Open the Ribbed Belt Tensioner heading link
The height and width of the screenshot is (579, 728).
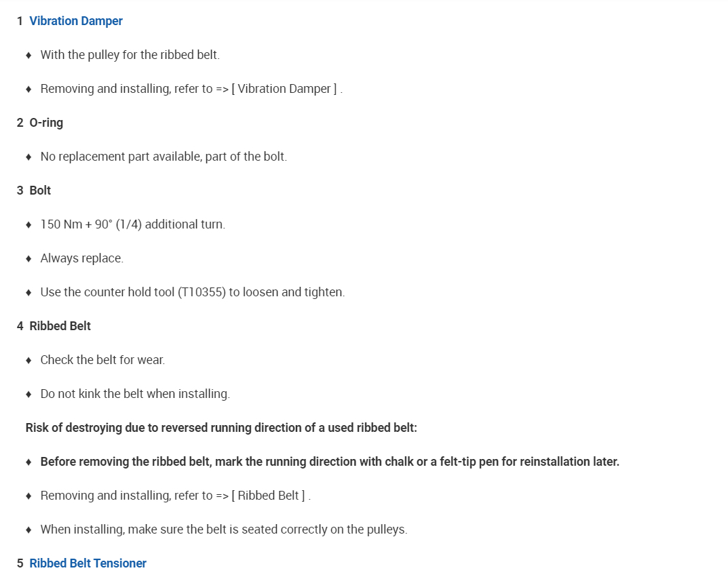coord(88,563)
